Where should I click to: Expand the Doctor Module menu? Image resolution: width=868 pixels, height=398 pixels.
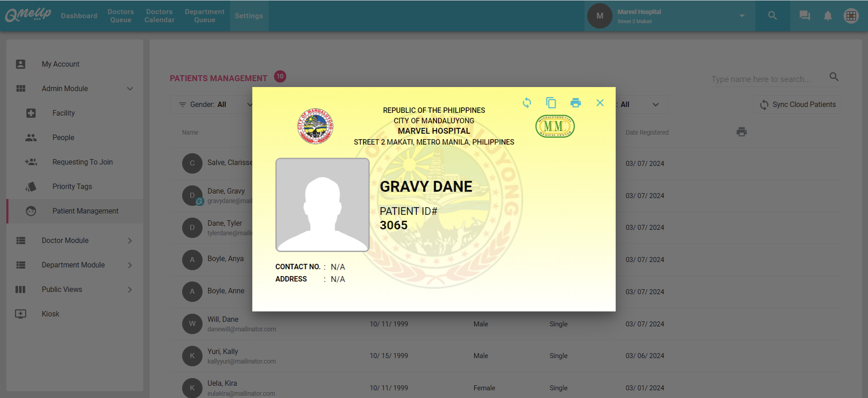(x=130, y=241)
